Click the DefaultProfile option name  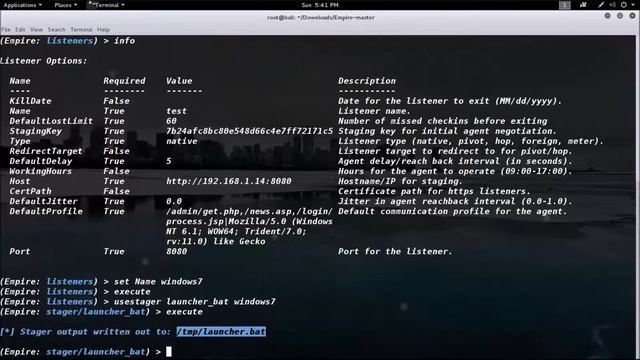tap(46, 211)
